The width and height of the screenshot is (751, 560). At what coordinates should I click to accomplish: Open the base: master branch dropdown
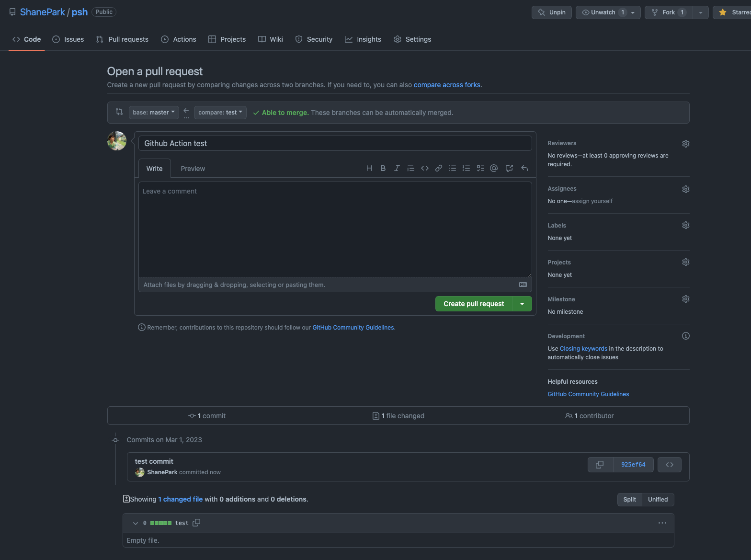pos(154,113)
